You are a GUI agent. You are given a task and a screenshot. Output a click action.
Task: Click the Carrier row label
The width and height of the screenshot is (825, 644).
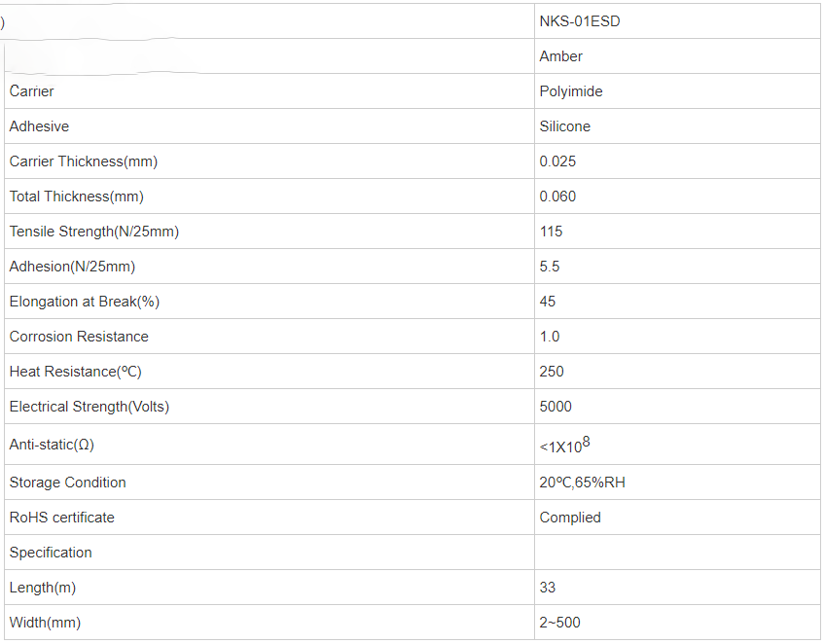pos(31,91)
